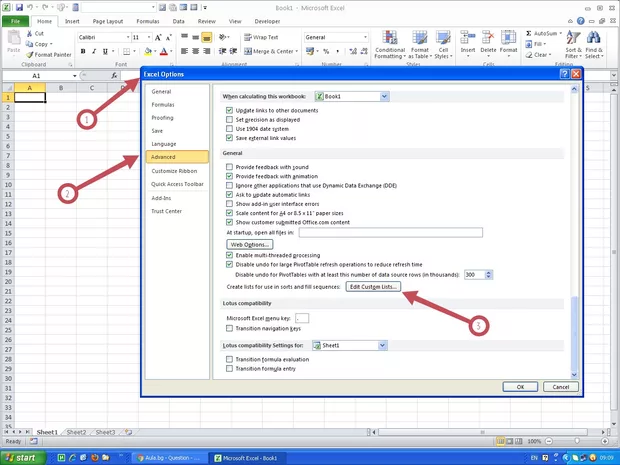Click the Excel Options help icon
Image resolution: width=620 pixels, height=465 pixels.
(564, 74)
